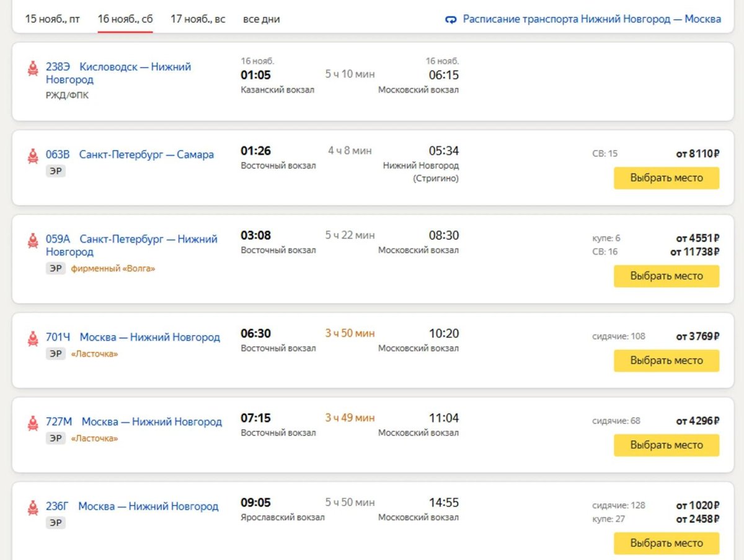Click the train icon for 727М train
The width and height of the screenshot is (744, 560).
33,423
